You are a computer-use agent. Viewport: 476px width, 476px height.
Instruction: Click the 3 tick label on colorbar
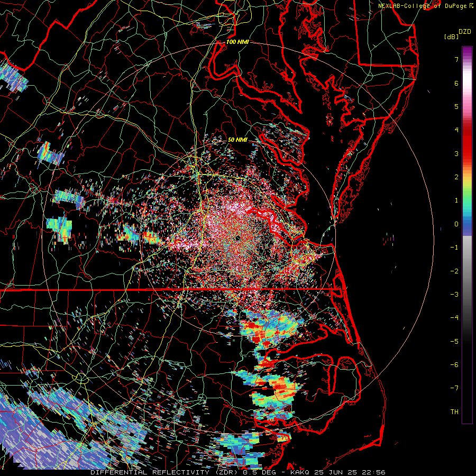[456, 153]
